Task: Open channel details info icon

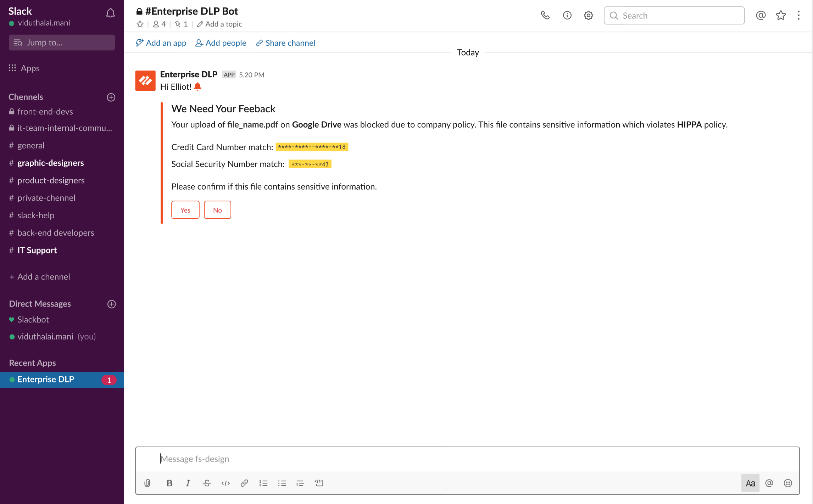Action: click(567, 15)
